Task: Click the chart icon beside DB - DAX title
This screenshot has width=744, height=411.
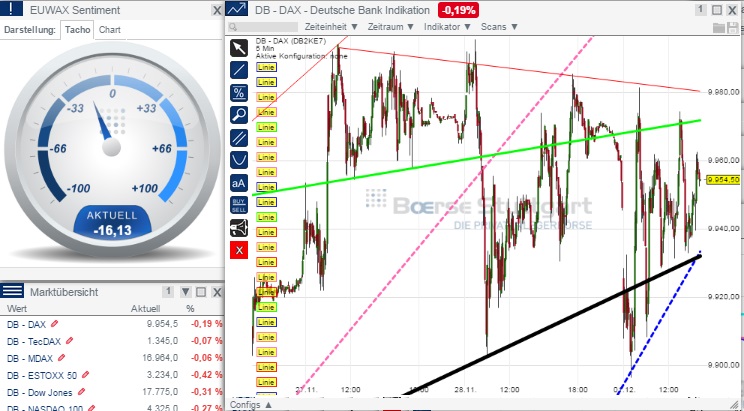Action: [x=236, y=9]
